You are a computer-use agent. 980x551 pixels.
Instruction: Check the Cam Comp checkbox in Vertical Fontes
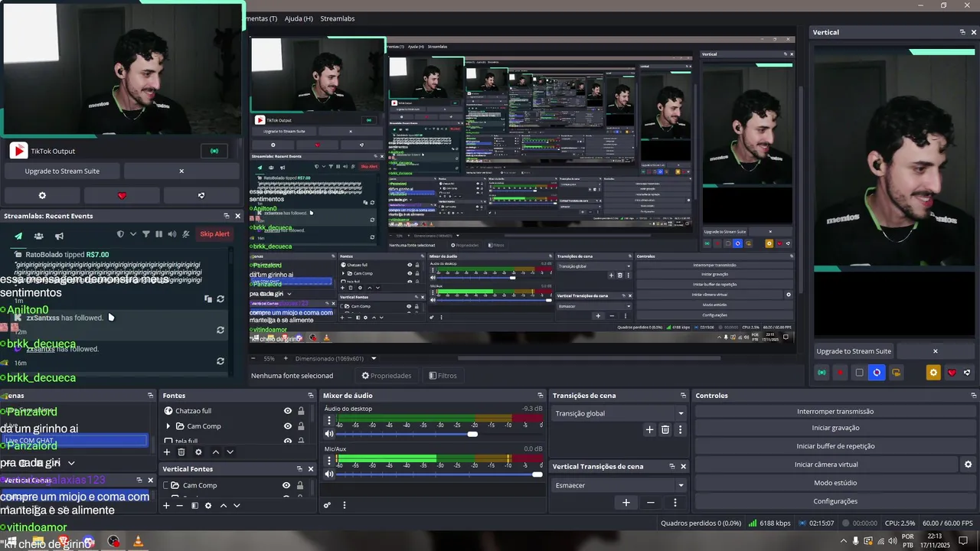165,485
